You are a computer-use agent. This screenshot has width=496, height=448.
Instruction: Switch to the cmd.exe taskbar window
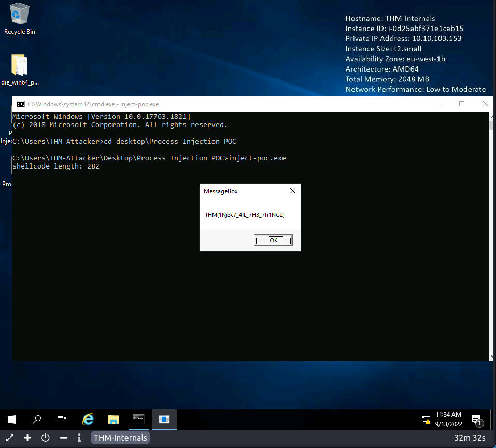(x=138, y=419)
